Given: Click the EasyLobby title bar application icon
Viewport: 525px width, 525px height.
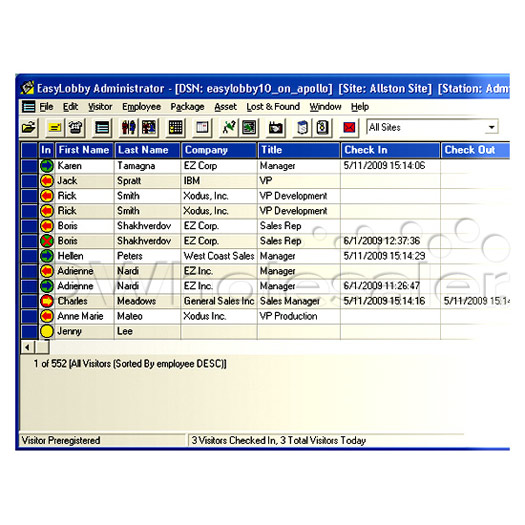Looking at the screenshot, I should (x=27, y=88).
